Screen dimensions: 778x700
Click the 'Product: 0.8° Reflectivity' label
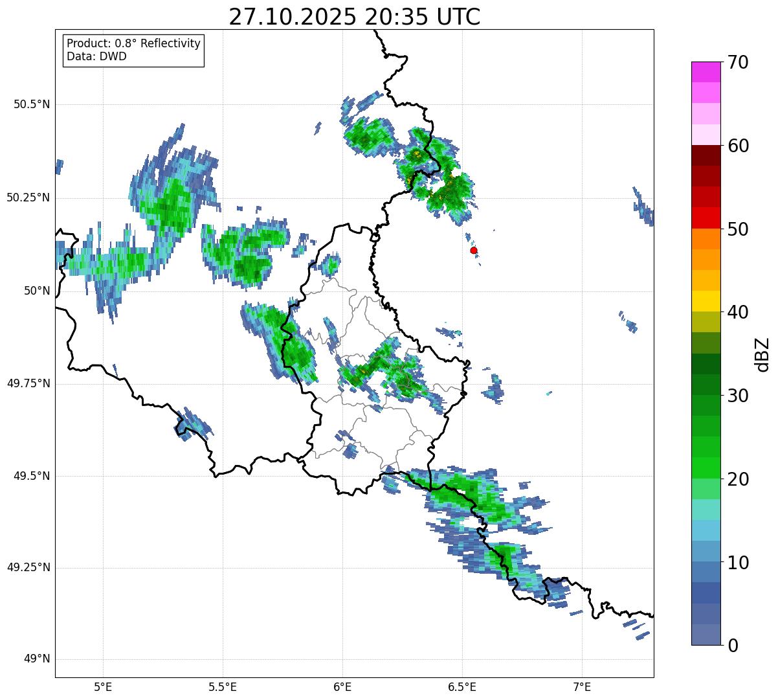[134, 43]
